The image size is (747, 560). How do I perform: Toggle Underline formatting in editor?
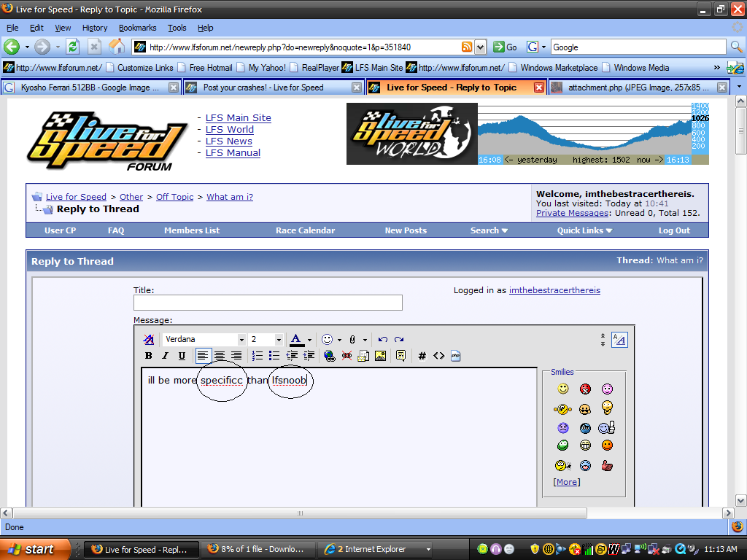point(182,356)
